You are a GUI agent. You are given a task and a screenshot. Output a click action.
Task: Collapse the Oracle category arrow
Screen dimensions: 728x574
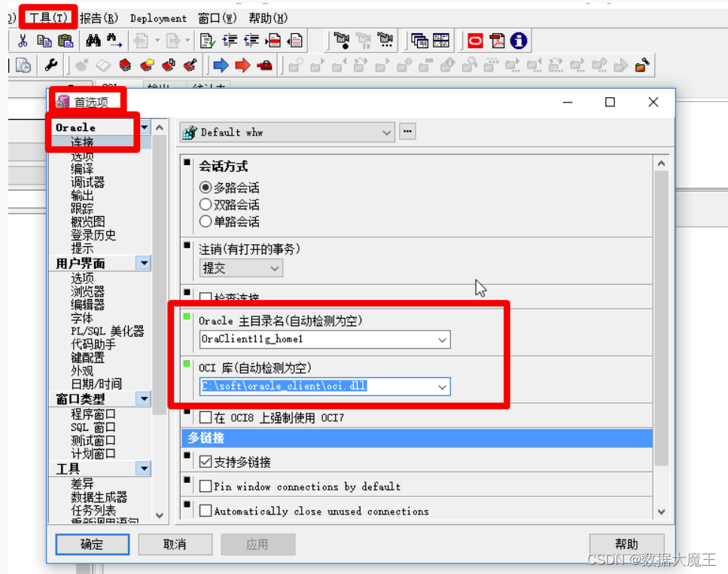coord(145,127)
